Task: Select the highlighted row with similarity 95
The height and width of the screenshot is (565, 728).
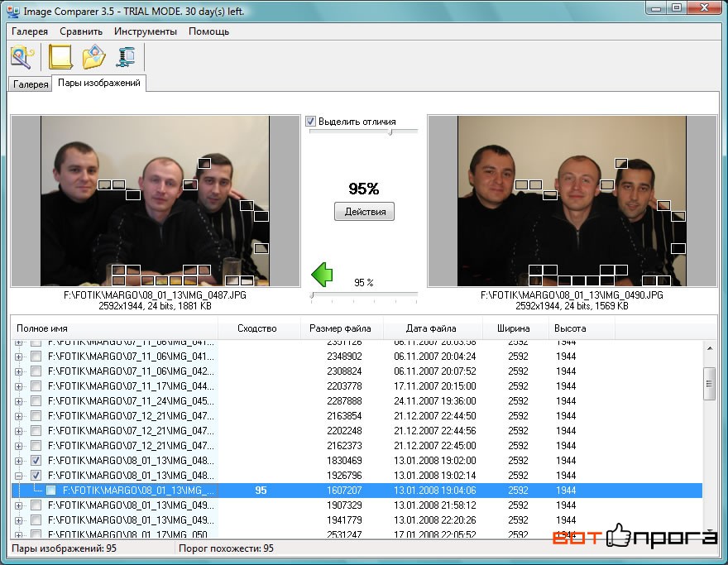Action: pyautogui.click(x=357, y=491)
